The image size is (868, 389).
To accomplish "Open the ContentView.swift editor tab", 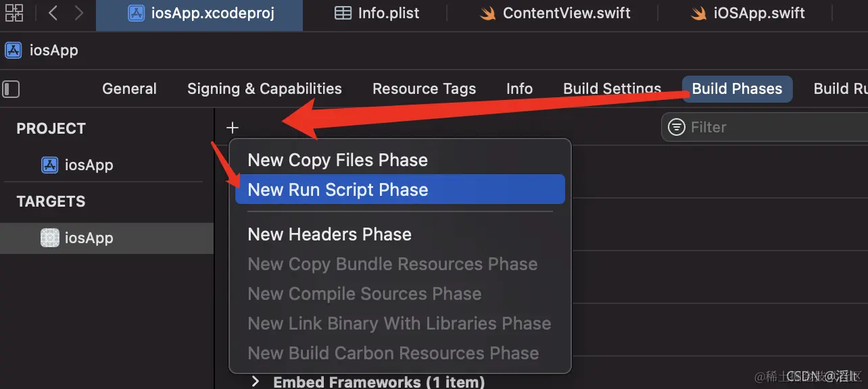I will (556, 14).
